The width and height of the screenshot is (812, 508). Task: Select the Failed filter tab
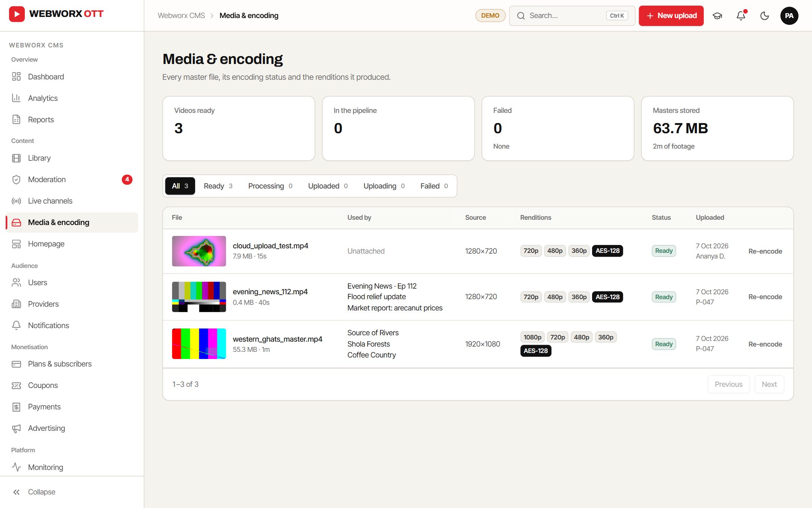pos(434,186)
